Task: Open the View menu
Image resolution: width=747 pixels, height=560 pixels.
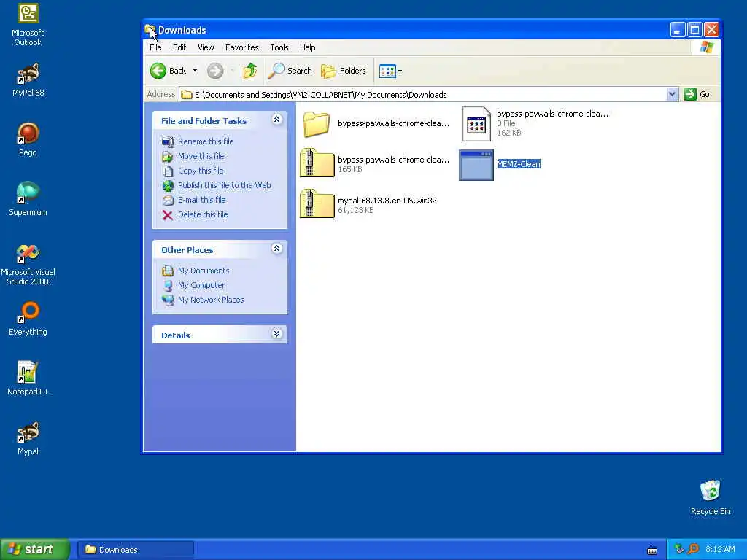Action: tap(206, 47)
